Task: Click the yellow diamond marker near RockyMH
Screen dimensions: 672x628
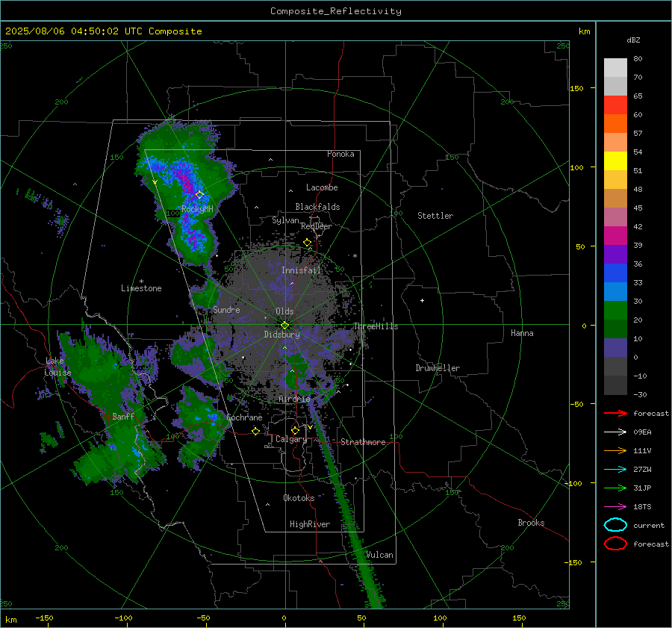Action: [199, 195]
